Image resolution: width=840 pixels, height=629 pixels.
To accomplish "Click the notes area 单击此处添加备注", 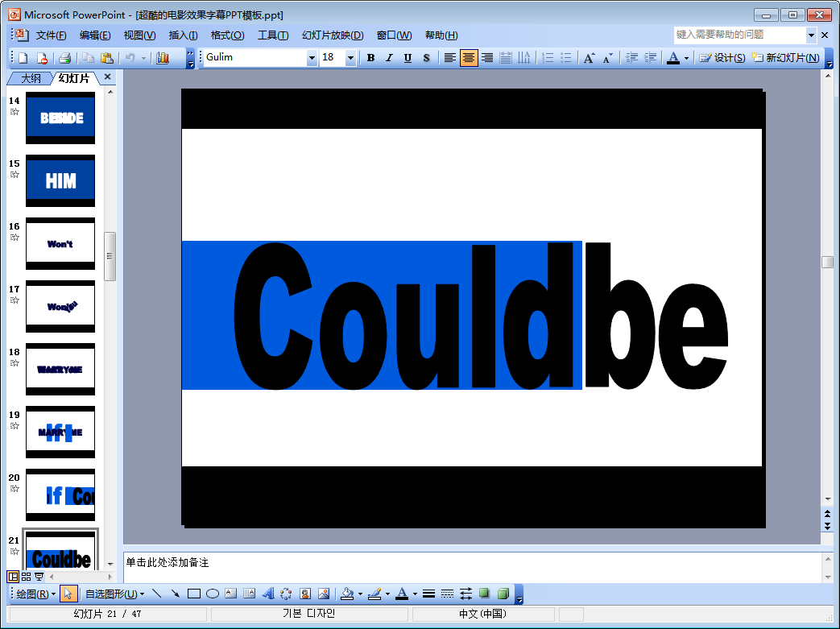I will (473, 566).
